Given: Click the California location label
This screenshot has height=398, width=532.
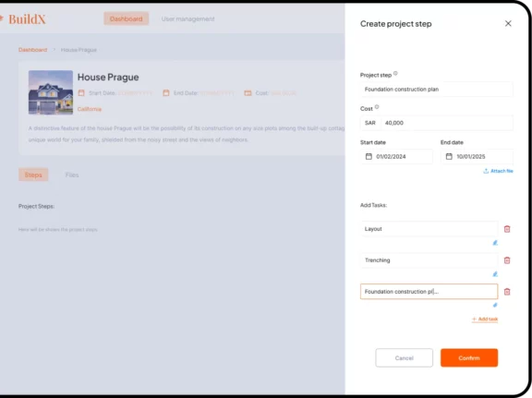Looking at the screenshot, I should click(90, 109).
